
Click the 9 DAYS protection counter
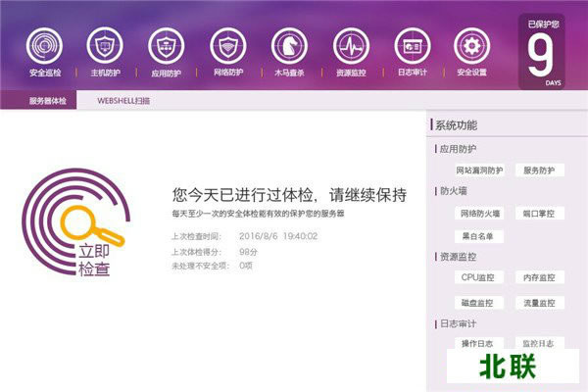pyautogui.click(x=547, y=52)
